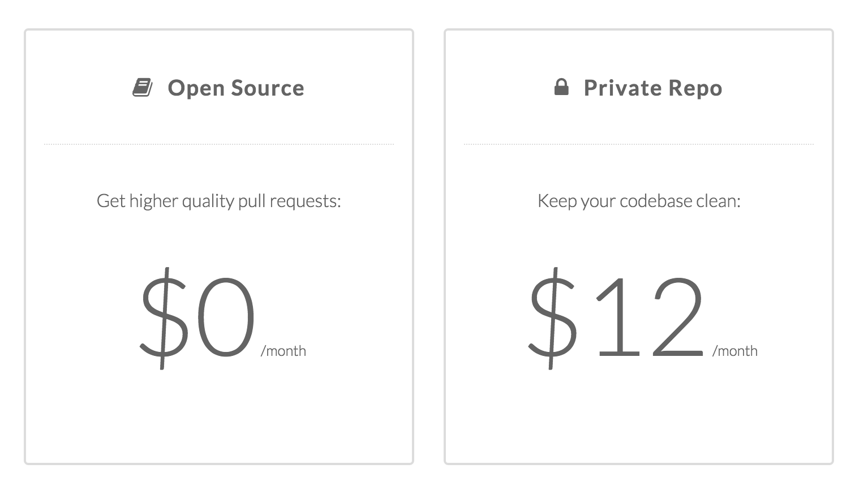The image size is (868, 490).
Task: Click the word 'Source' in left card title
Action: pyautogui.click(x=268, y=88)
